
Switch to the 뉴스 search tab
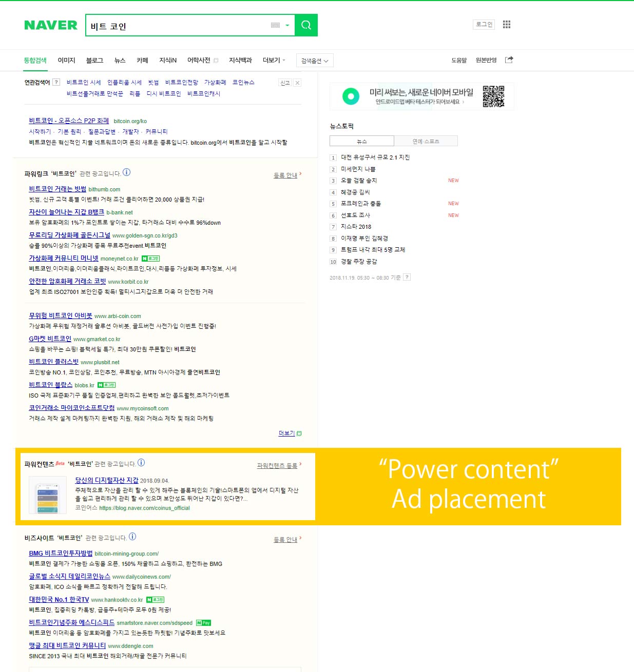(x=120, y=61)
